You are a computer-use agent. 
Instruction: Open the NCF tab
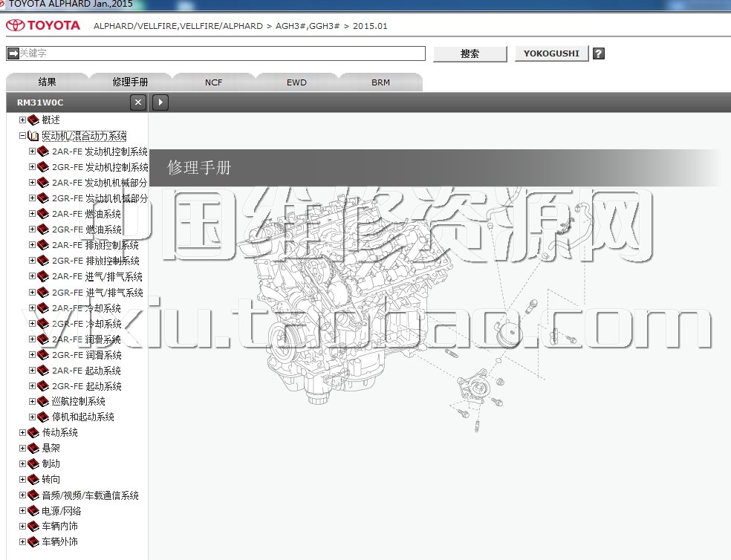click(213, 82)
